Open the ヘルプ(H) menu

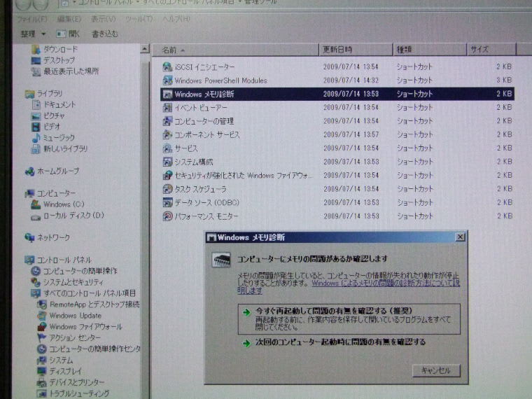176,19
